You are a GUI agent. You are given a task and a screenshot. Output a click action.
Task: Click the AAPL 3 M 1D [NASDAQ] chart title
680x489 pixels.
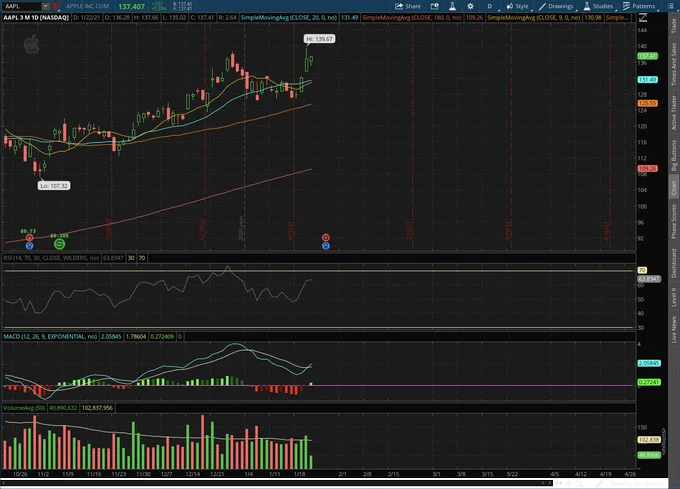pyautogui.click(x=36, y=18)
